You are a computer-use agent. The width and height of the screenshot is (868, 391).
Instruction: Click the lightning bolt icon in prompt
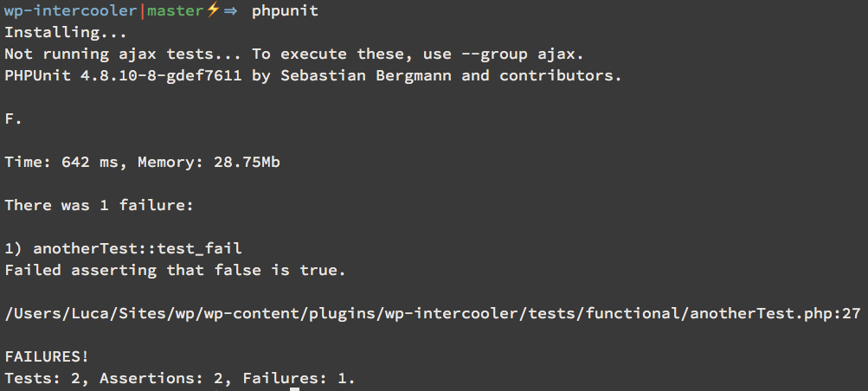pyautogui.click(x=213, y=10)
